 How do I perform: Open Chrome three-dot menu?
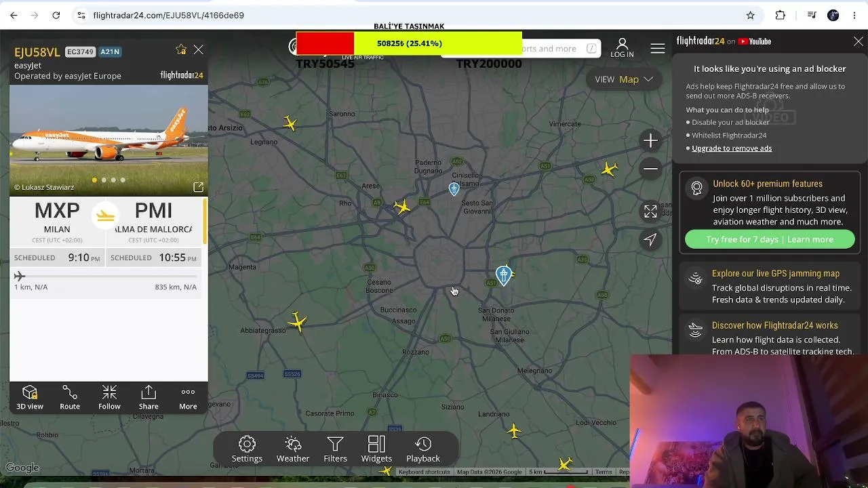854,15
